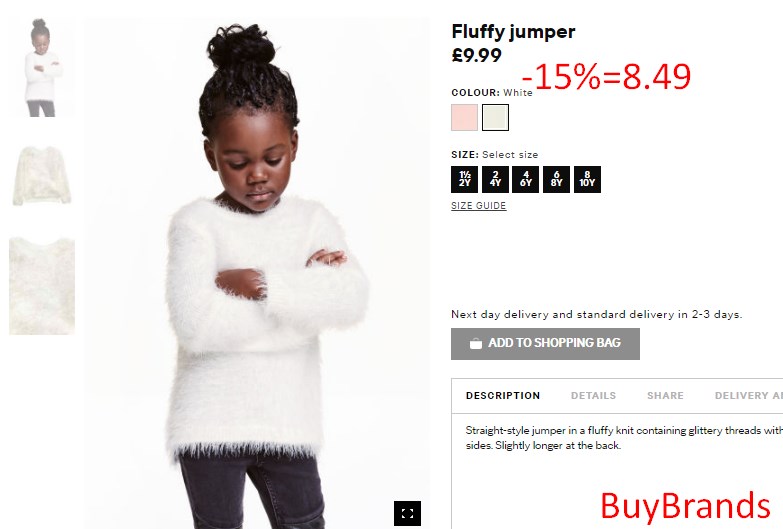Choose size 8-10Y
Screen dimensions: 783x529
pyautogui.click(x=587, y=179)
